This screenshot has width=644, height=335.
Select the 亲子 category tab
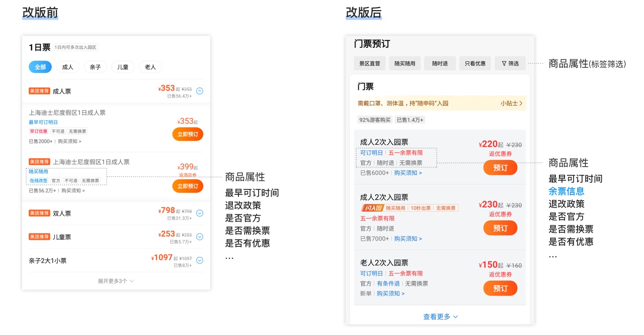[x=95, y=67]
